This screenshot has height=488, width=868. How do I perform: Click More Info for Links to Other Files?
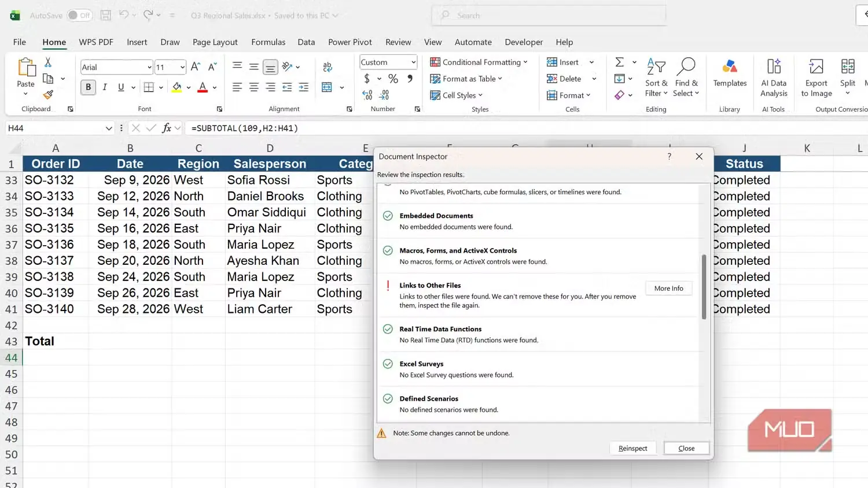pyautogui.click(x=668, y=289)
